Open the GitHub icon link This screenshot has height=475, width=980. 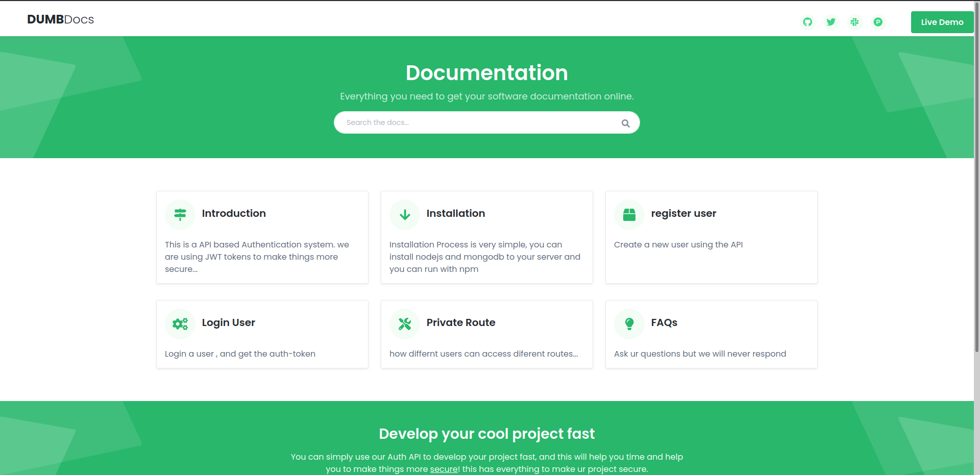click(807, 22)
